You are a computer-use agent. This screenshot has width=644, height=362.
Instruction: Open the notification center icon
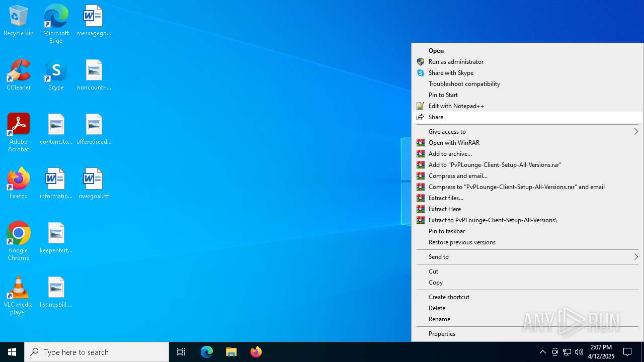[627, 352]
